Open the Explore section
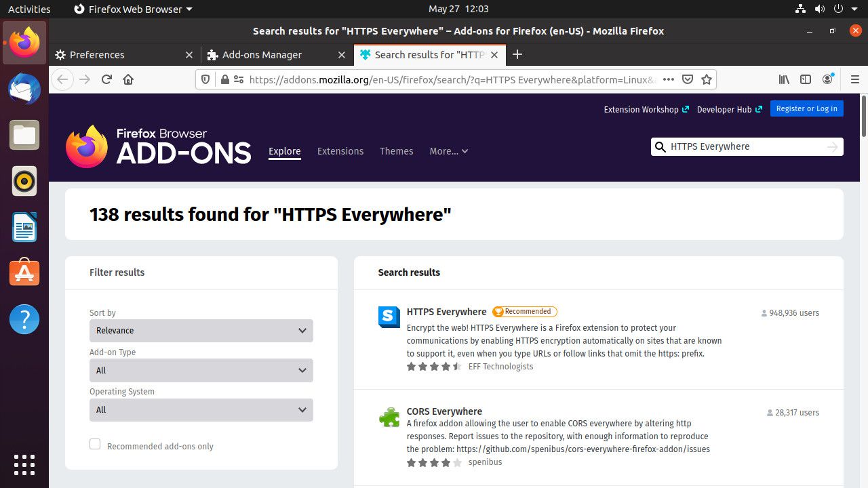 285,151
